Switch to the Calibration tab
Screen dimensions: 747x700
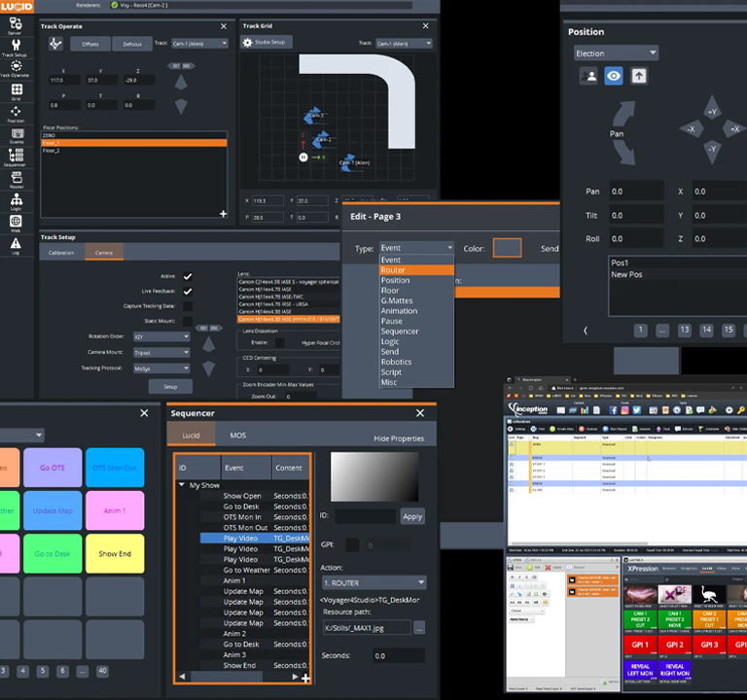click(61, 252)
